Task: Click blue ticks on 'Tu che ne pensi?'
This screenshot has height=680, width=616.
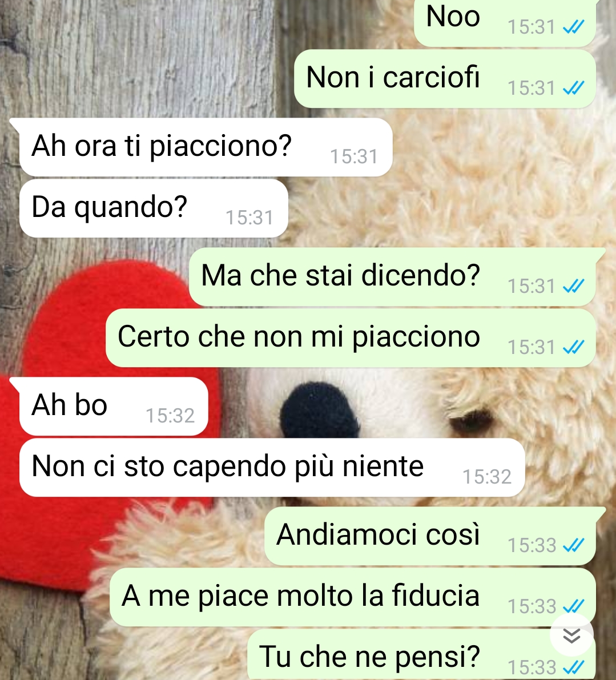Action: [x=573, y=667]
